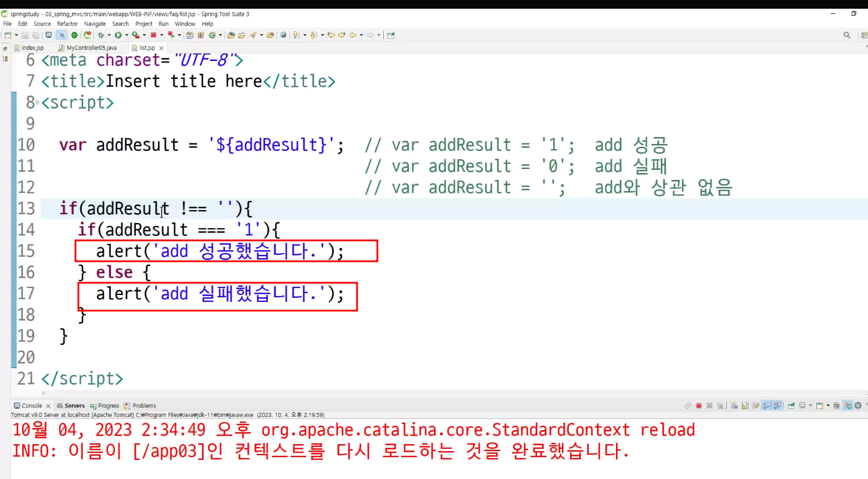This screenshot has width=868, height=479.
Task: Open the Source menu
Action: tap(42, 24)
